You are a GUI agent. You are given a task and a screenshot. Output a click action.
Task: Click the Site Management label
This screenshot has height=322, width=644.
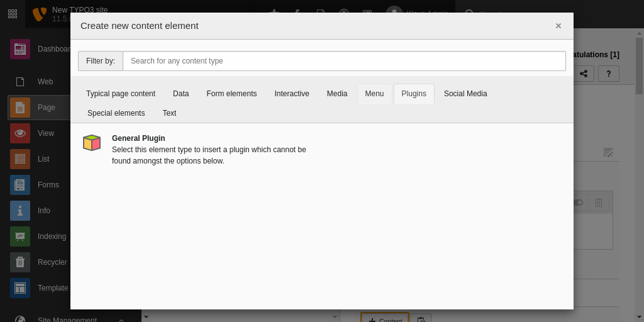[x=67, y=319]
